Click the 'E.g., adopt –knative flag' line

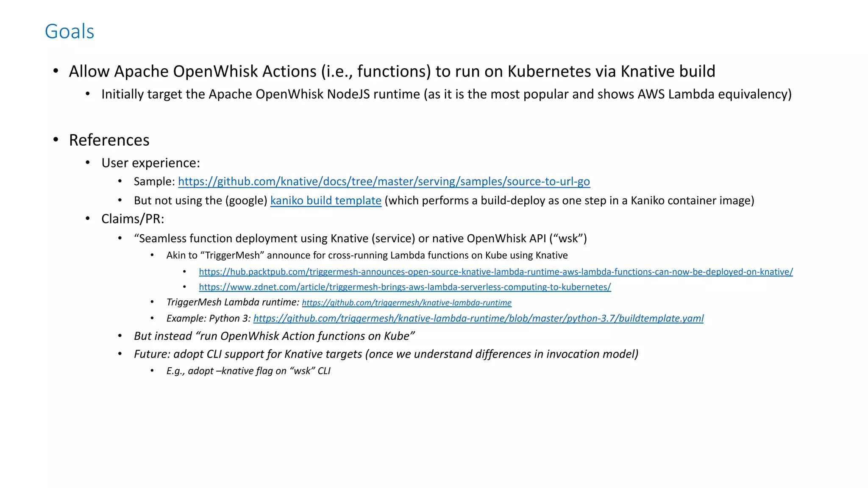pyautogui.click(x=248, y=371)
